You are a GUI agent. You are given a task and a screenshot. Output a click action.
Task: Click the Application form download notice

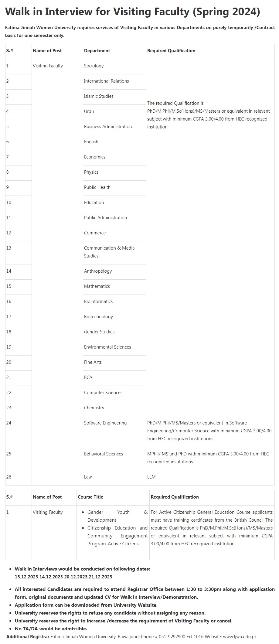click(86, 605)
